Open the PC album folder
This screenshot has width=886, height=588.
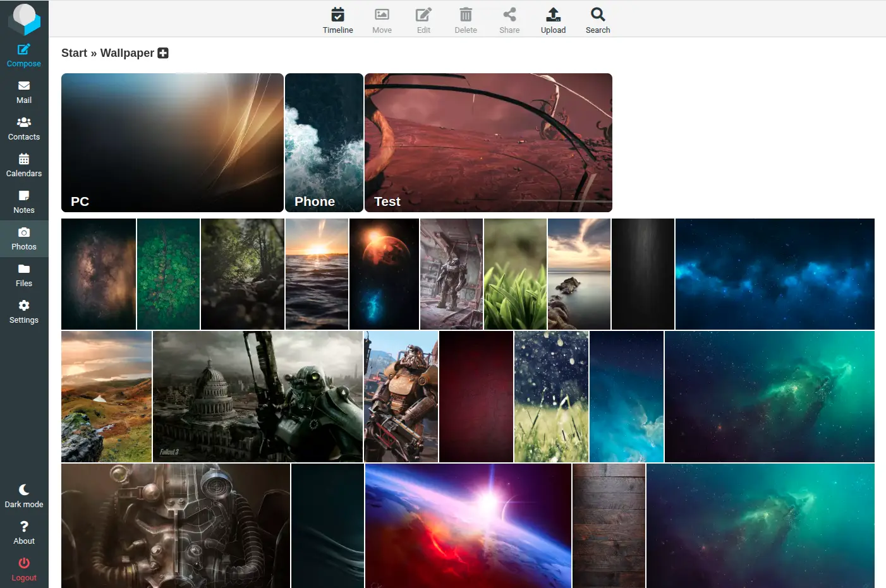point(173,143)
